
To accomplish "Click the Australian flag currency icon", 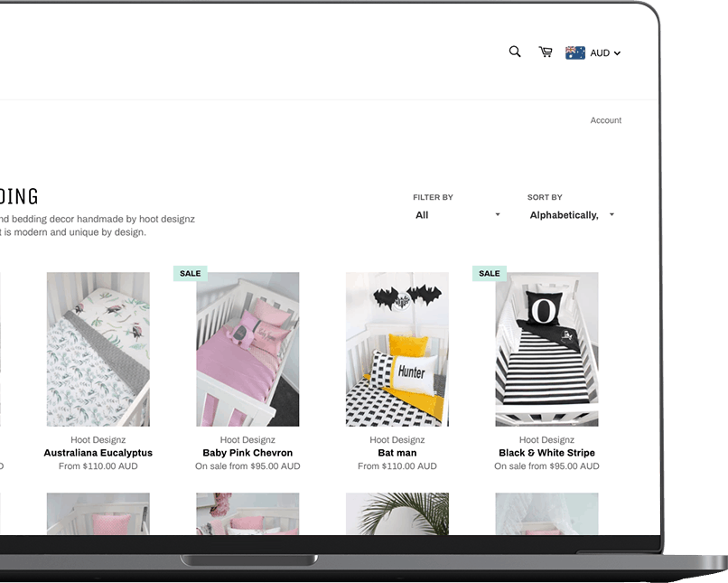I will 574,52.
